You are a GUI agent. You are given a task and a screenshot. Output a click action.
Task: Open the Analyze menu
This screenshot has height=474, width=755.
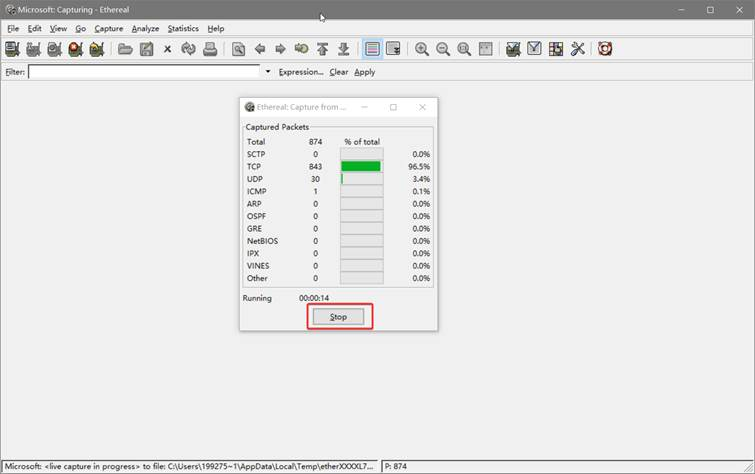pos(145,29)
